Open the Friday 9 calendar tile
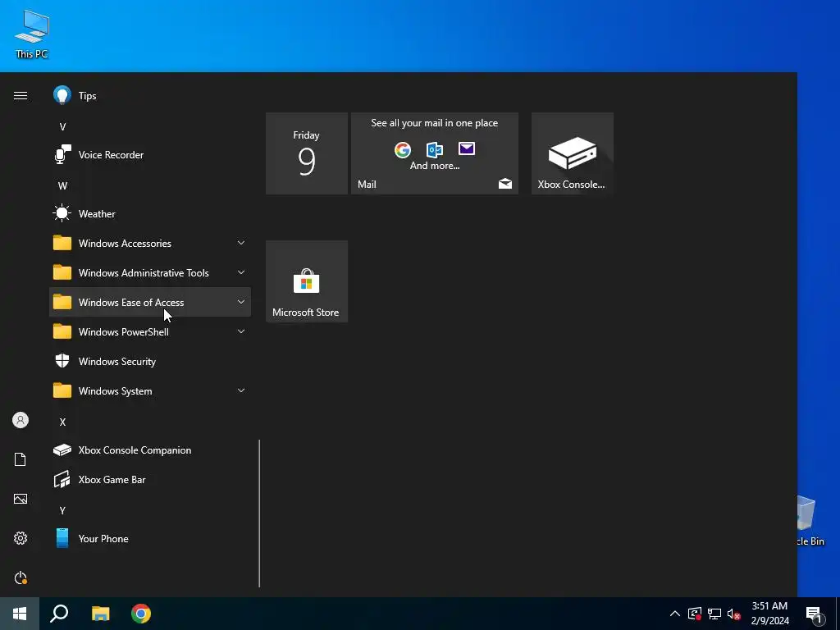 click(307, 153)
